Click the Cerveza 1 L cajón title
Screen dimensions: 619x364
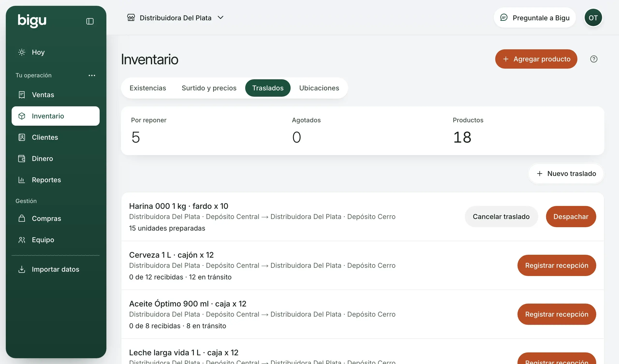(171, 255)
